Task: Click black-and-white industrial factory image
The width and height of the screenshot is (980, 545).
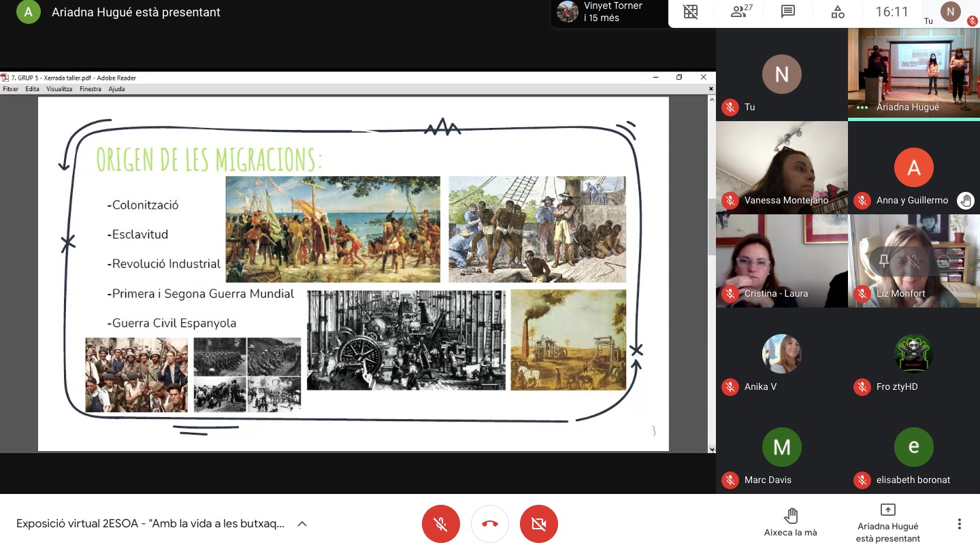Action: click(406, 340)
